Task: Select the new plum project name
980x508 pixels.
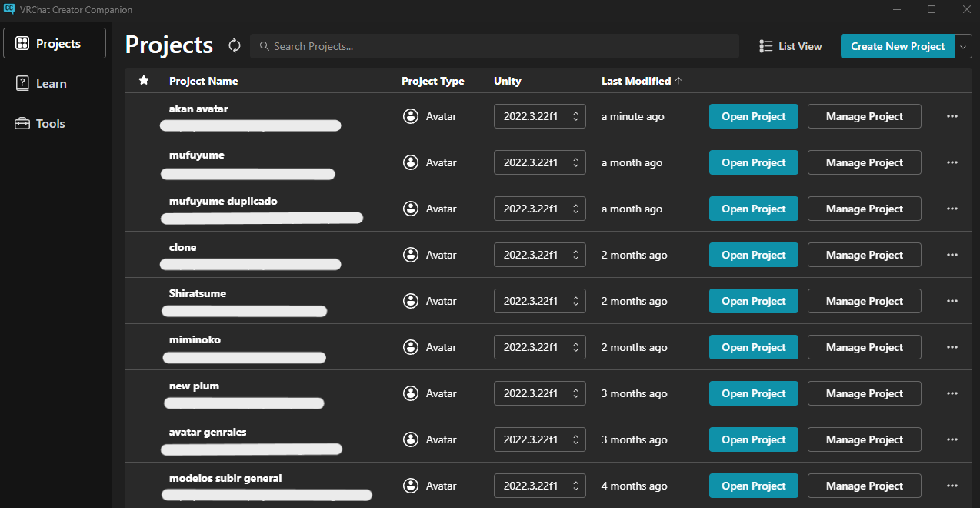Action: [x=195, y=386]
